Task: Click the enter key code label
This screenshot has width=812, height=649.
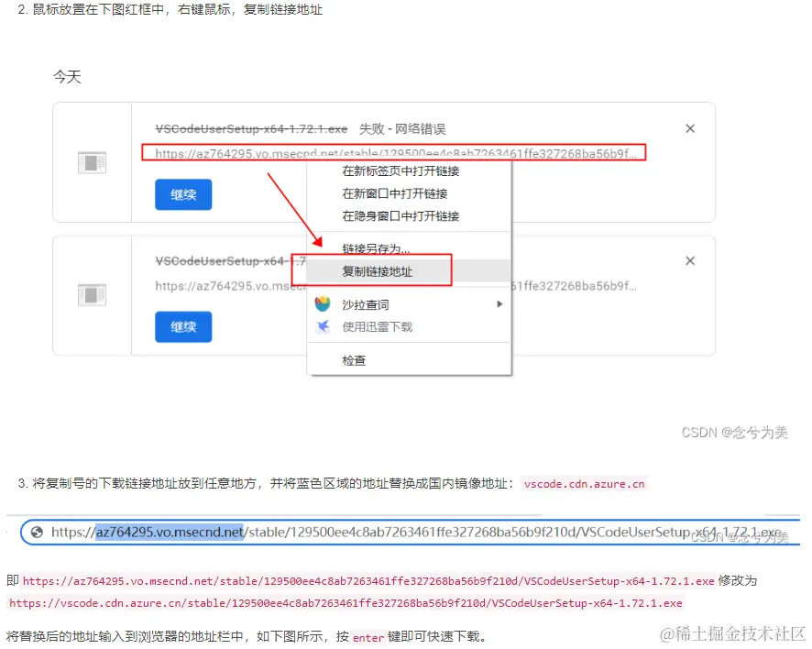Action: point(368,638)
